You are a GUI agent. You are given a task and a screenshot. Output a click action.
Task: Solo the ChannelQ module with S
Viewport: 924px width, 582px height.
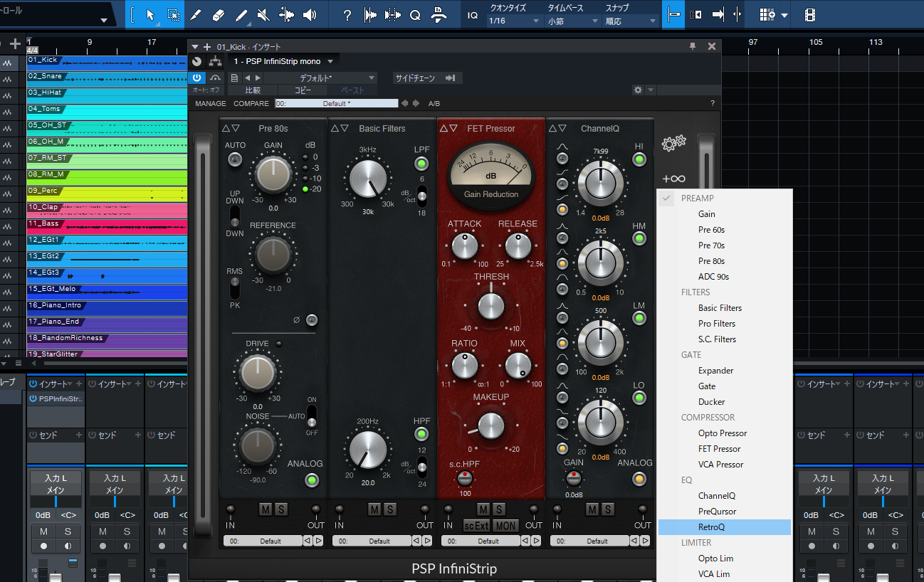(607, 509)
